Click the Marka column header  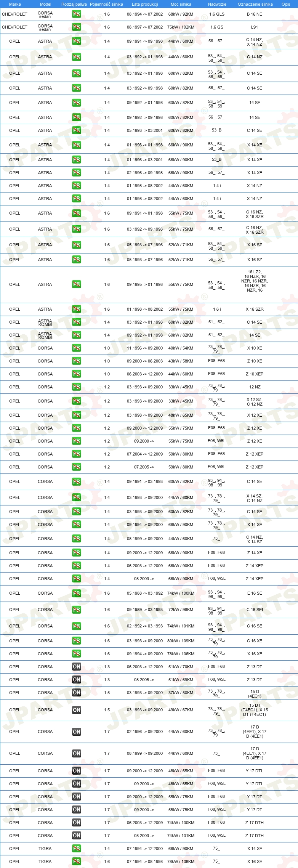click(x=15, y=4)
